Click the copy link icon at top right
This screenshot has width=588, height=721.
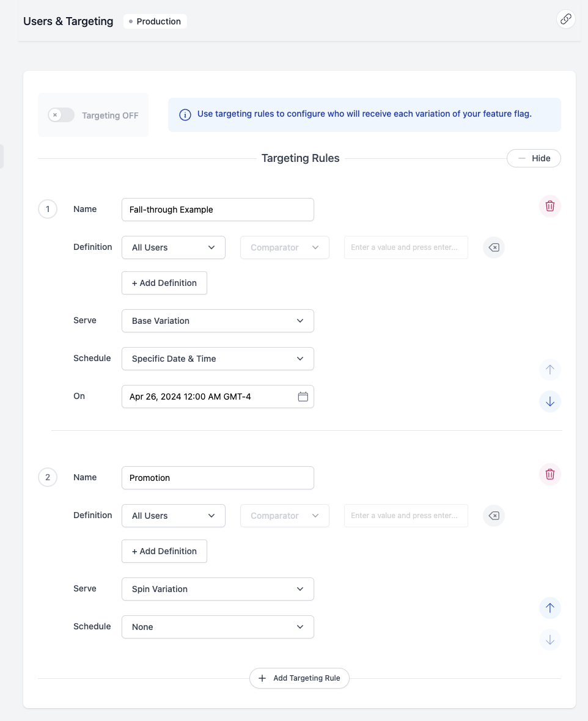(x=566, y=19)
